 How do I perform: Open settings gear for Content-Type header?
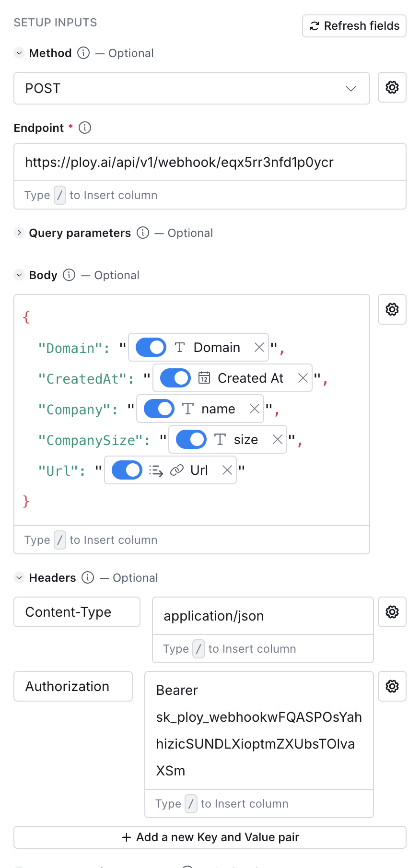392,612
